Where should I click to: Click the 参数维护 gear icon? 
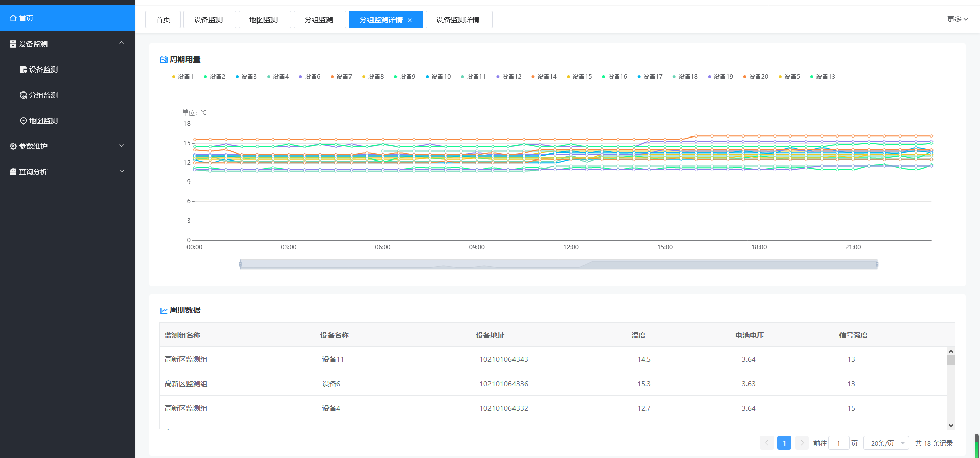13,146
